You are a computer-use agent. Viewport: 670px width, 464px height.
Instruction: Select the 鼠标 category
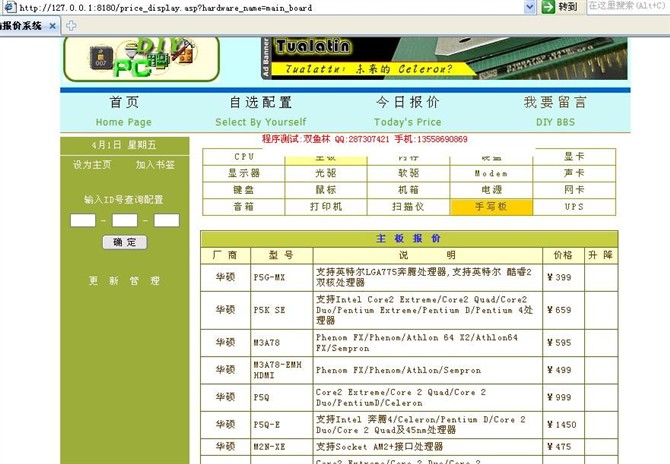(x=326, y=190)
